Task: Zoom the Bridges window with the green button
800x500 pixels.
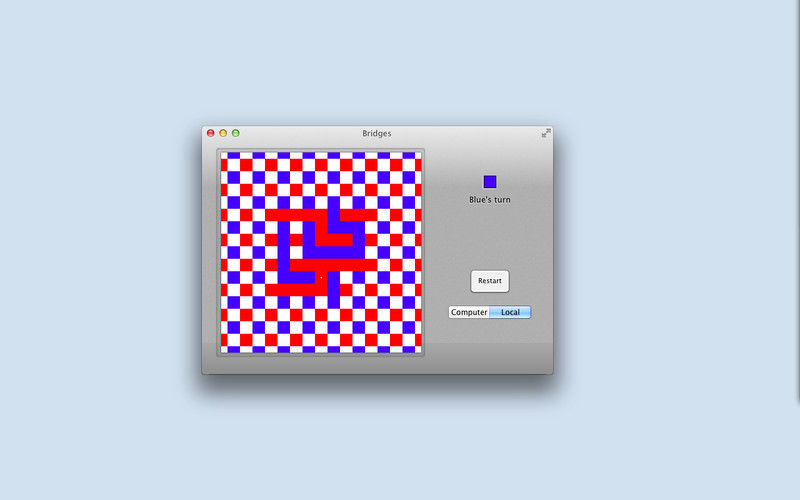Action: [x=236, y=133]
